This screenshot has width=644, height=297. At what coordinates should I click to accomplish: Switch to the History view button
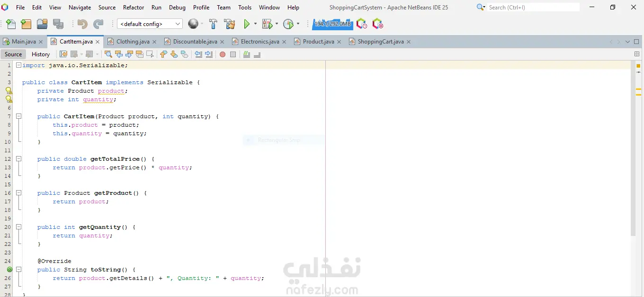(x=41, y=54)
